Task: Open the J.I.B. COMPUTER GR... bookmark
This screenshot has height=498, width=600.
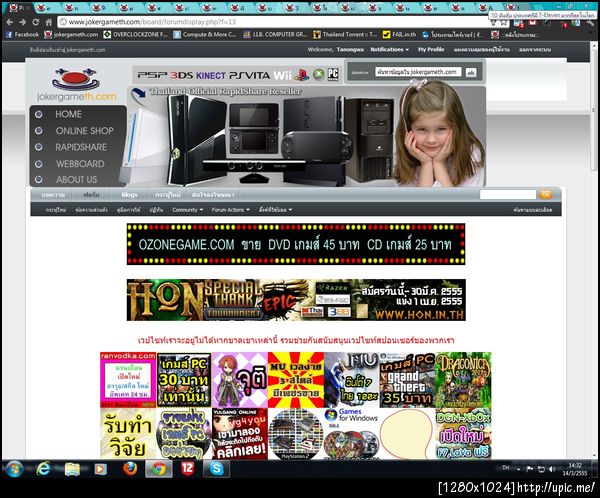Action: click(275, 34)
